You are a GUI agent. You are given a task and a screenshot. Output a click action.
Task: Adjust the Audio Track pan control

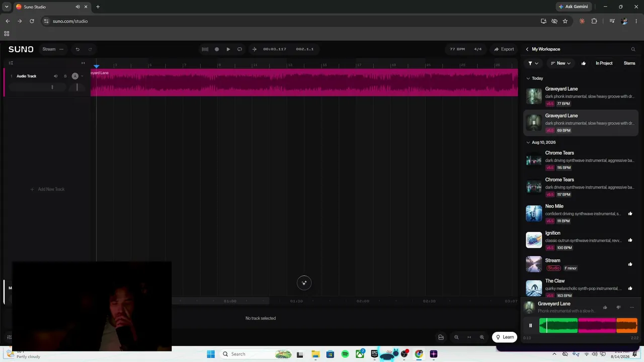point(77,87)
